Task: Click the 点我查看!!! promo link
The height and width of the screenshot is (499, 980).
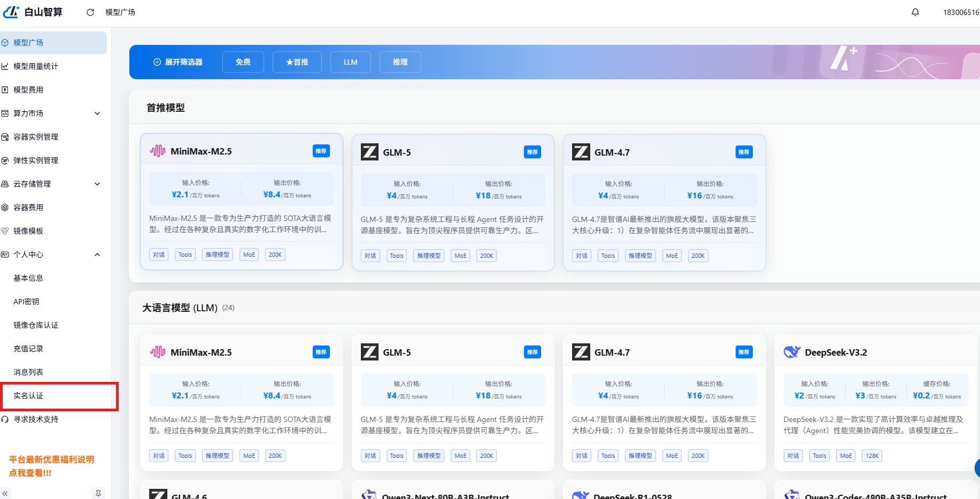Action: pos(28,473)
